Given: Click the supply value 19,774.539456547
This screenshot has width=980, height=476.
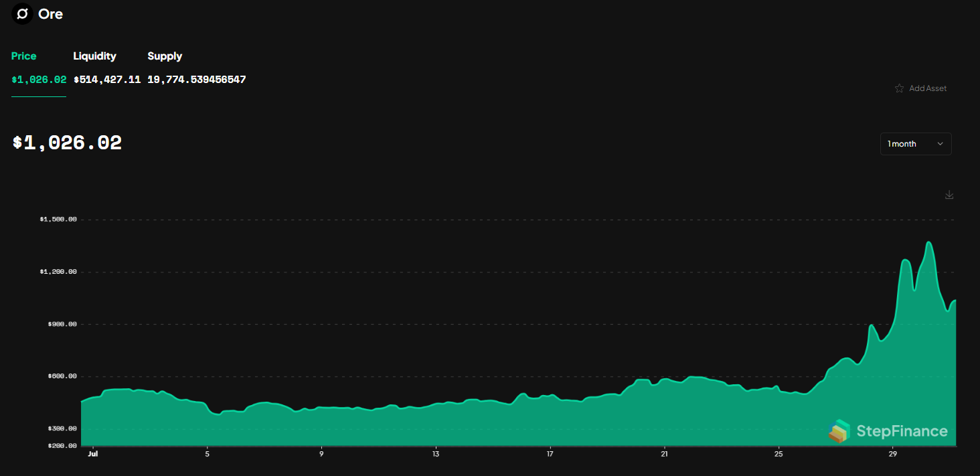Looking at the screenshot, I should (x=196, y=79).
